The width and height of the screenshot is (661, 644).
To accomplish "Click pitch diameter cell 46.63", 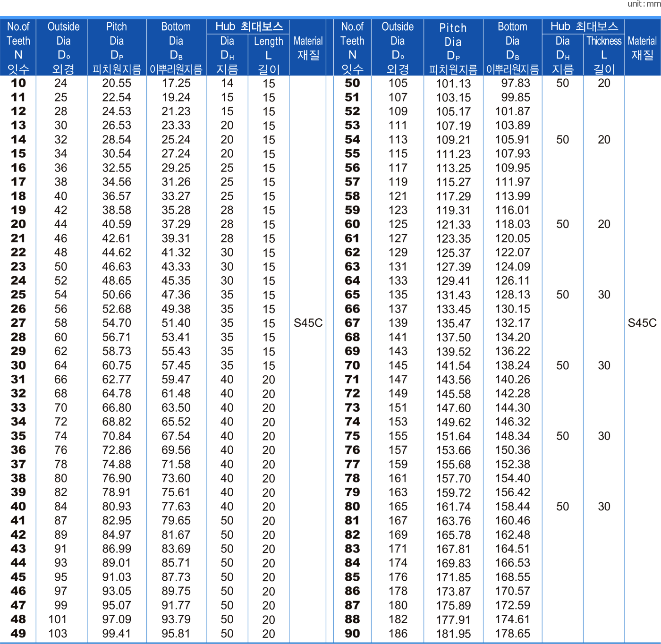I will (117, 267).
